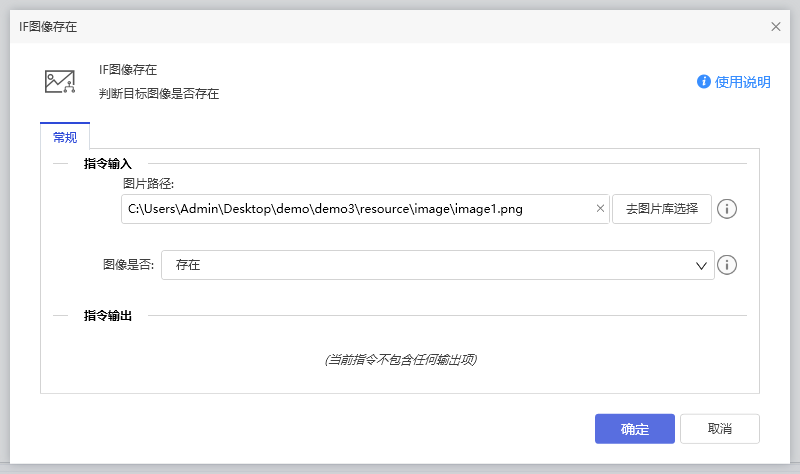Open the 使用说明 help link
The image size is (800, 474).
coord(742,82)
